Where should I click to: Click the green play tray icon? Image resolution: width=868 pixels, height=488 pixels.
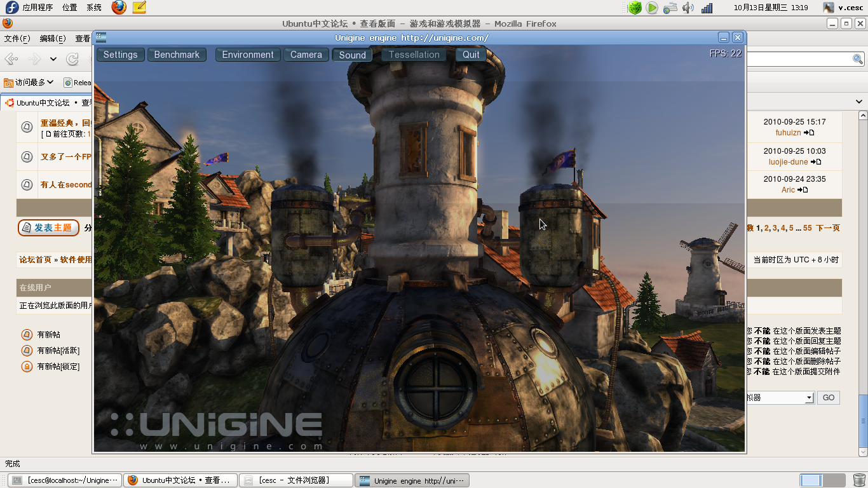point(652,8)
